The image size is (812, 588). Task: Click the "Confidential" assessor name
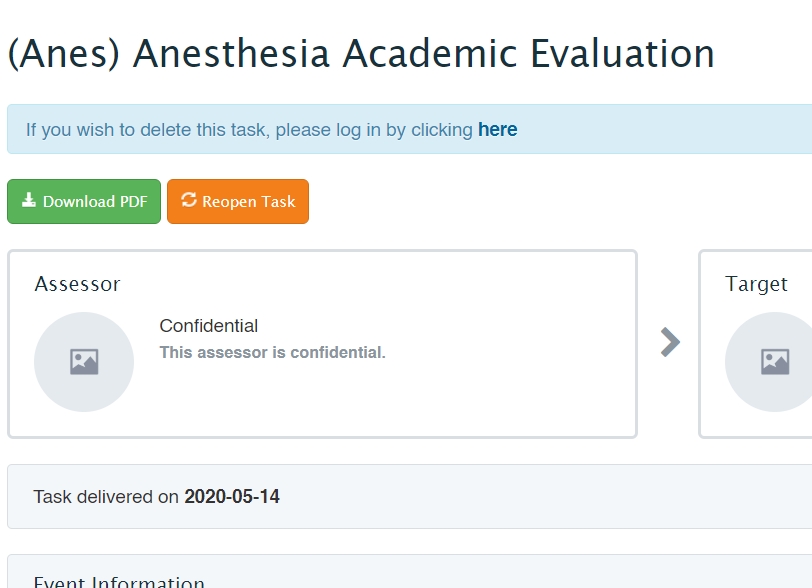208,326
